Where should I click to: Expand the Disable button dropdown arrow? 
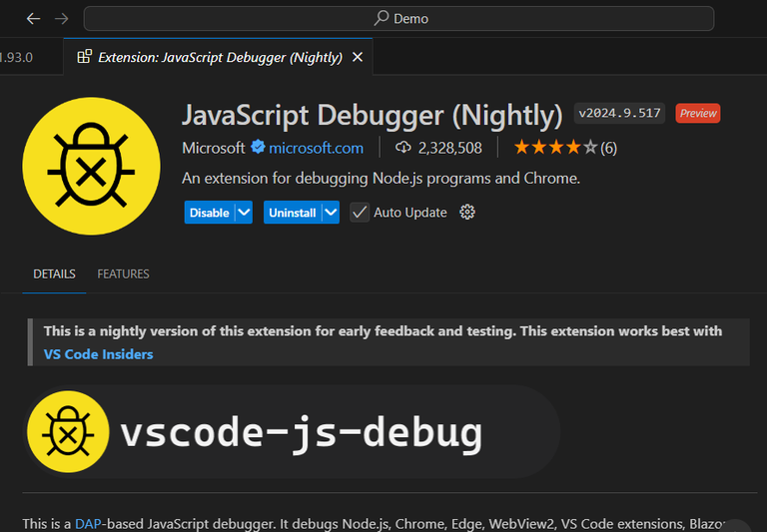pos(244,213)
